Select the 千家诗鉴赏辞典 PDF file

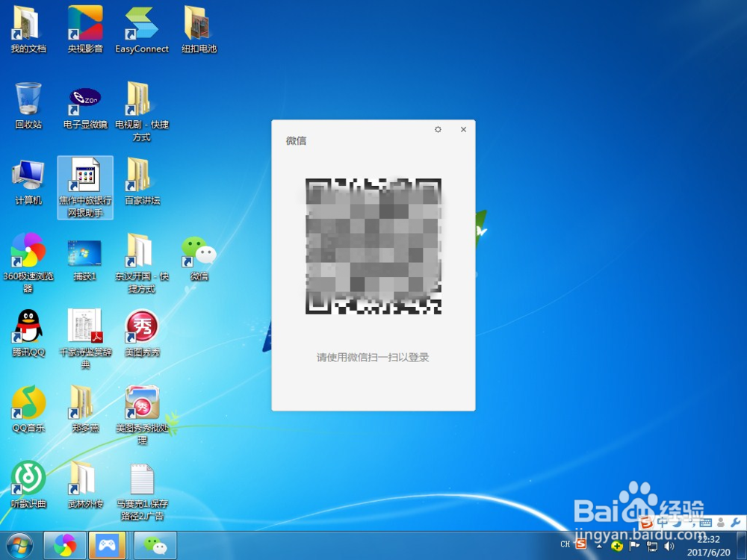pos(85,338)
